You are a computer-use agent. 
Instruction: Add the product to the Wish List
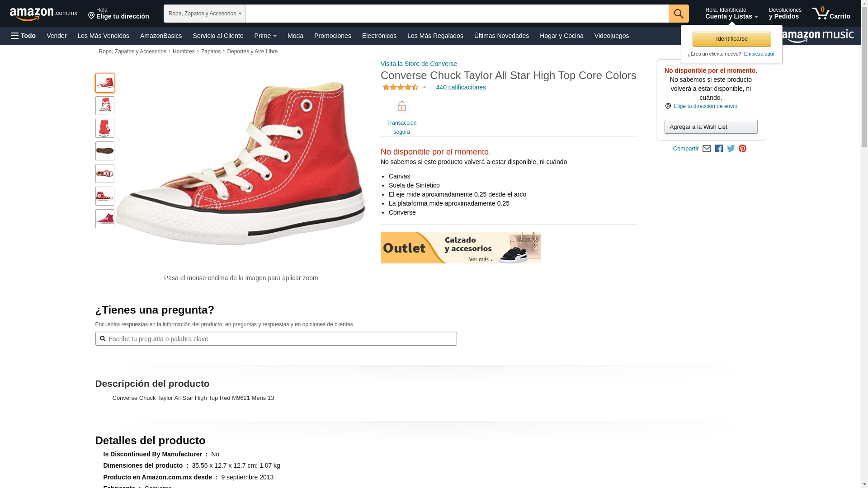pos(711,127)
